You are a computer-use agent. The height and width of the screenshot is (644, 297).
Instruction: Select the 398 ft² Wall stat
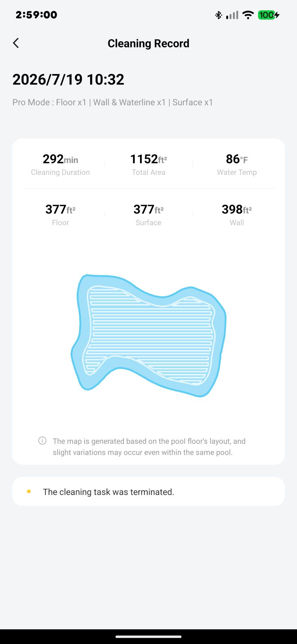pos(237,214)
